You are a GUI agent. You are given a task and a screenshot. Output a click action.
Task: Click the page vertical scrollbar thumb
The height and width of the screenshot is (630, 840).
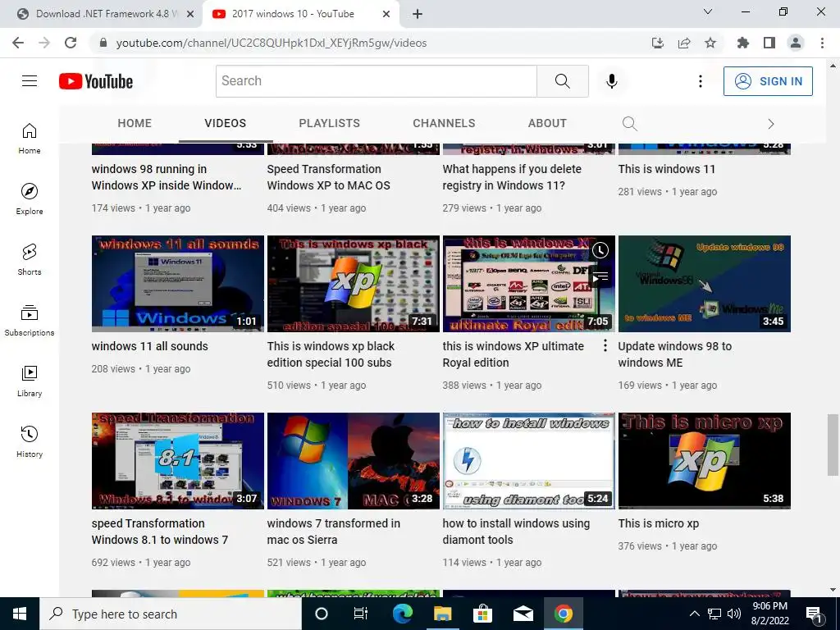pyautogui.click(x=833, y=444)
